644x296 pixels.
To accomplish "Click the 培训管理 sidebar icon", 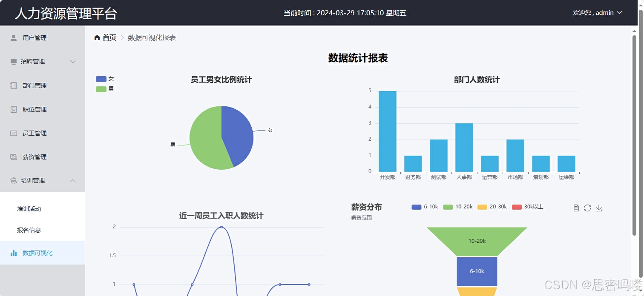I will (14, 181).
